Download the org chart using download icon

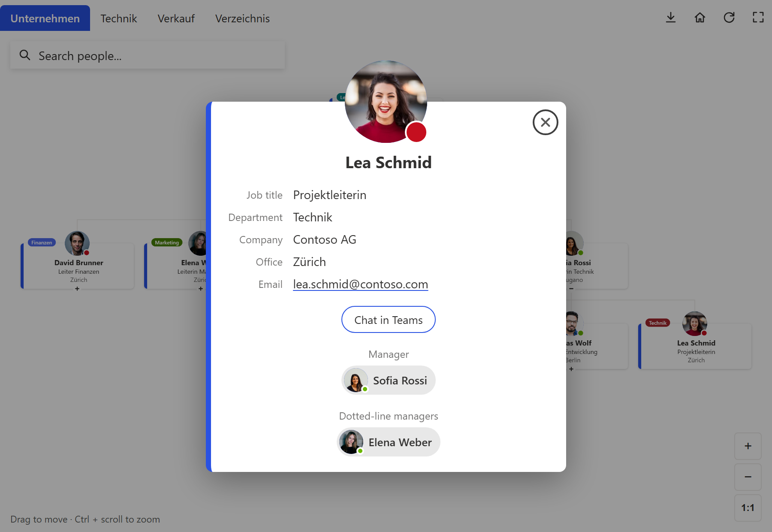pos(671,18)
